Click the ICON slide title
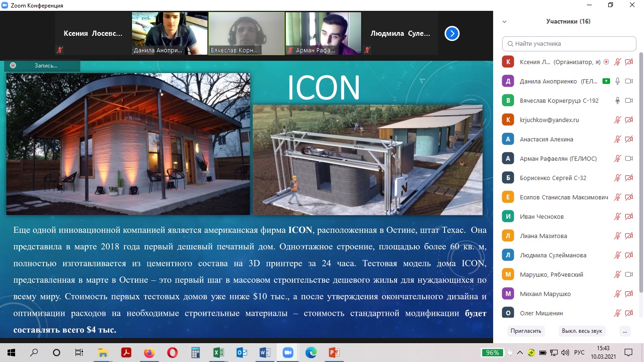The height and width of the screenshot is (362, 644). pos(323,88)
